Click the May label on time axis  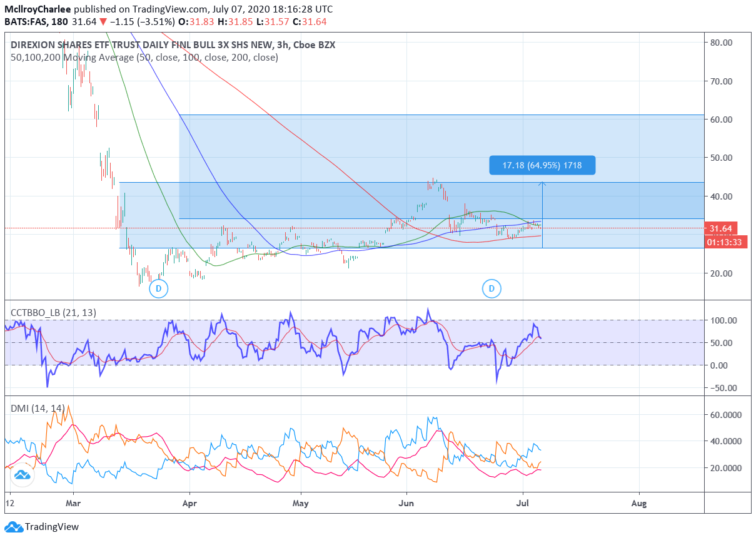click(x=301, y=503)
